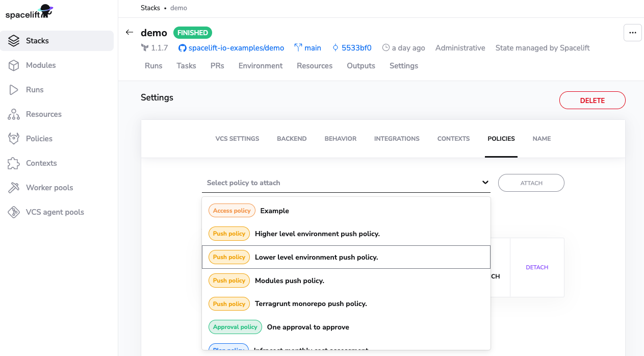This screenshot has height=356, width=644.
Task: Click the Resources sidebar icon
Action: click(44, 114)
